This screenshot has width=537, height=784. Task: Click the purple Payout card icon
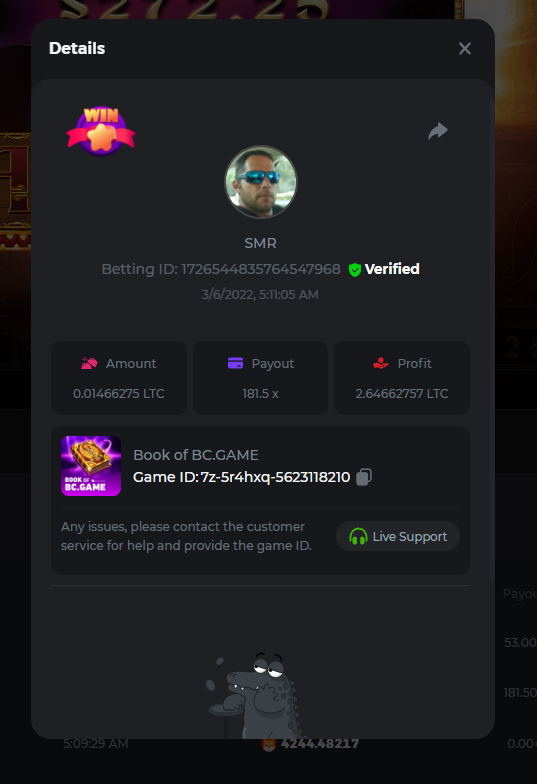(236, 363)
